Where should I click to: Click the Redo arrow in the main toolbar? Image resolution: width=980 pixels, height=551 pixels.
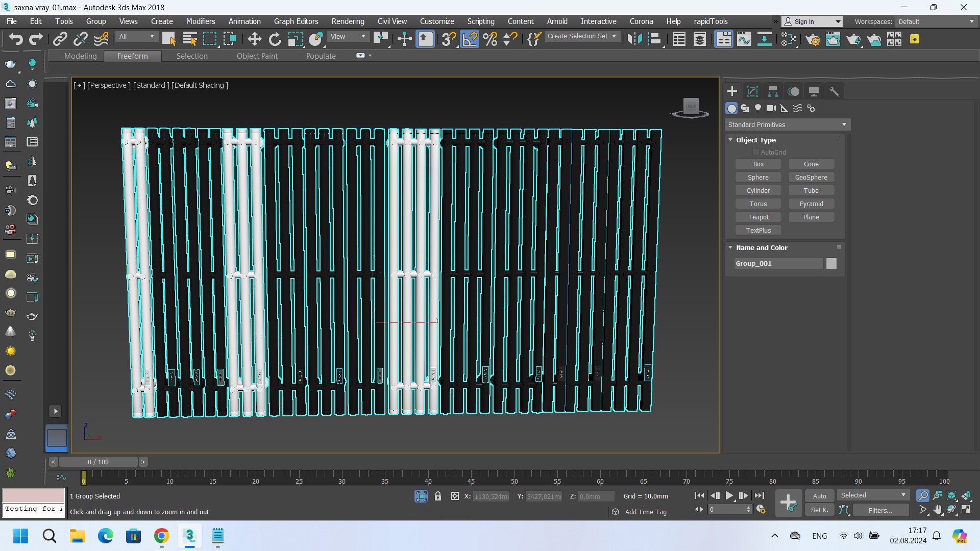(x=36, y=39)
